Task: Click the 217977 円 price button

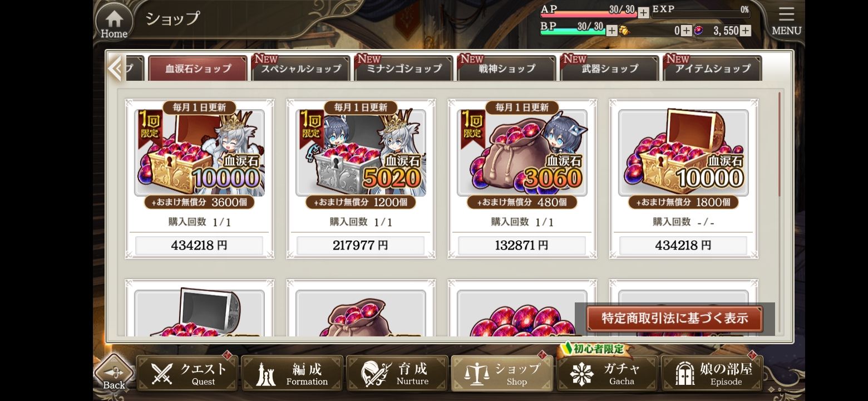Action: (361, 245)
